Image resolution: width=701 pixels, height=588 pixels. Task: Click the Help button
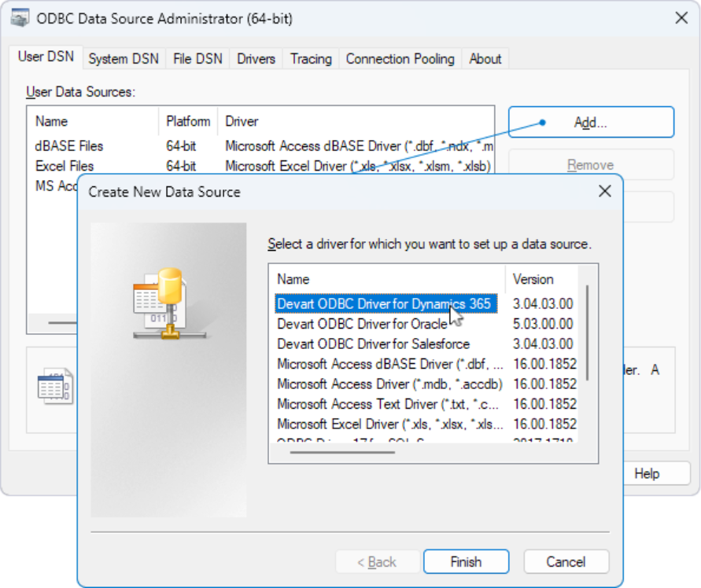(646, 473)
